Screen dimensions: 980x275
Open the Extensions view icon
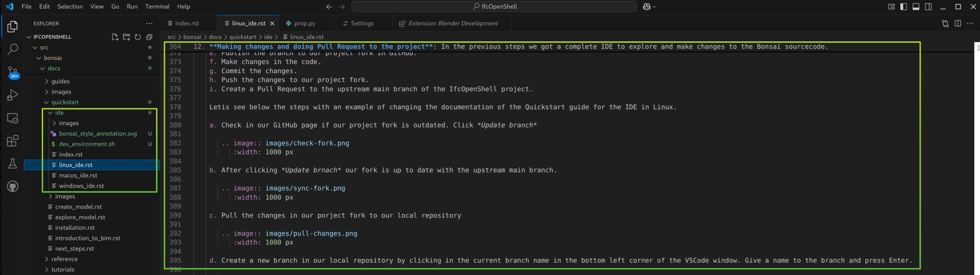coord(13,141)
